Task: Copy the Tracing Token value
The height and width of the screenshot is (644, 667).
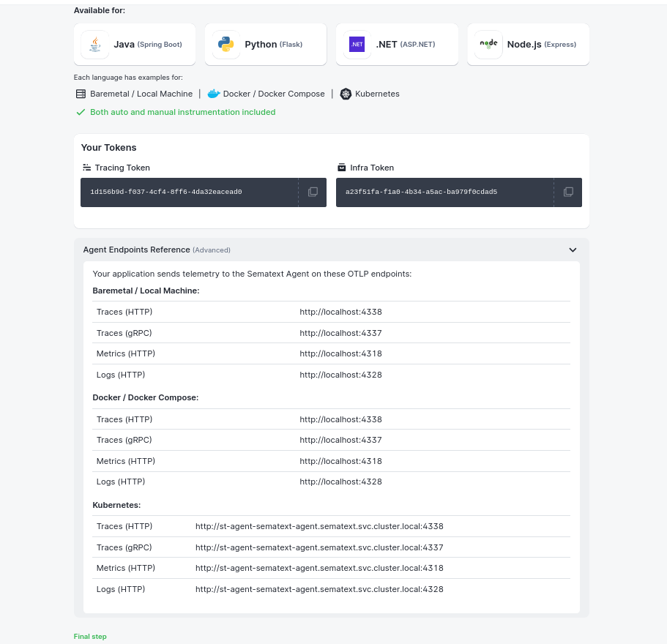Action: point(313,192)
